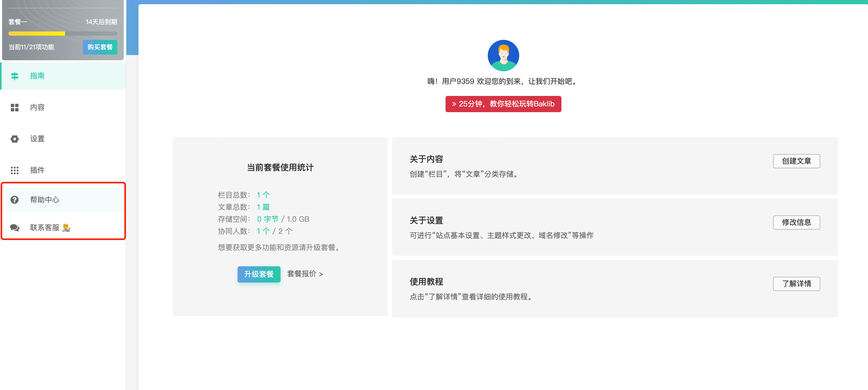Click the 购买套餐 button
Viewport: 868px width, 390px height.
tap(100, 47)
